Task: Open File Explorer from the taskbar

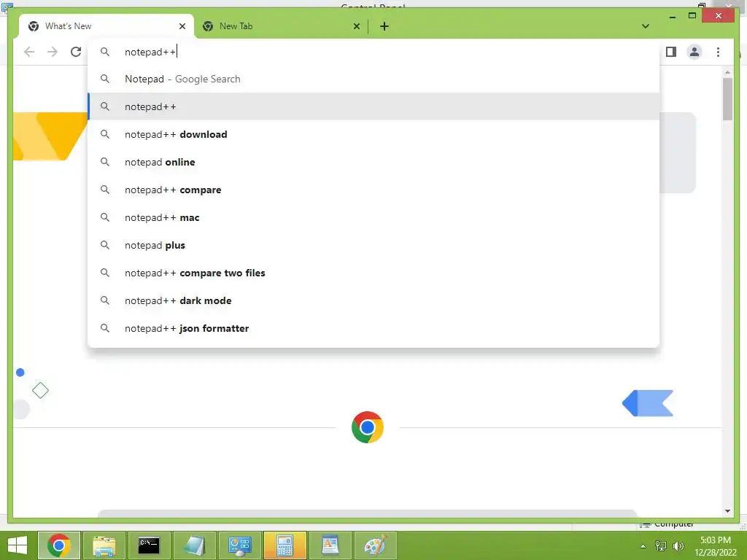Action: click(x=104, y=545)
